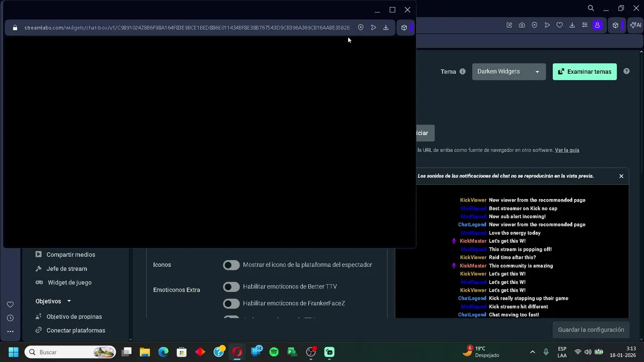Viewport: 644px width, 362px height.
Task: Click chat message "Love the energy today"
Action: point(515,233)
